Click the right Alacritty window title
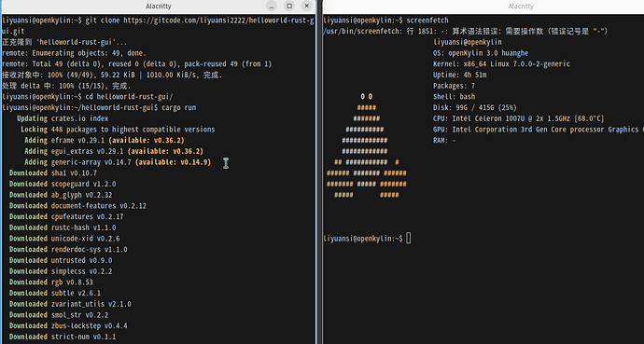Screen dimensions: 644x344 pyautogui.click(x=521, y=7)
